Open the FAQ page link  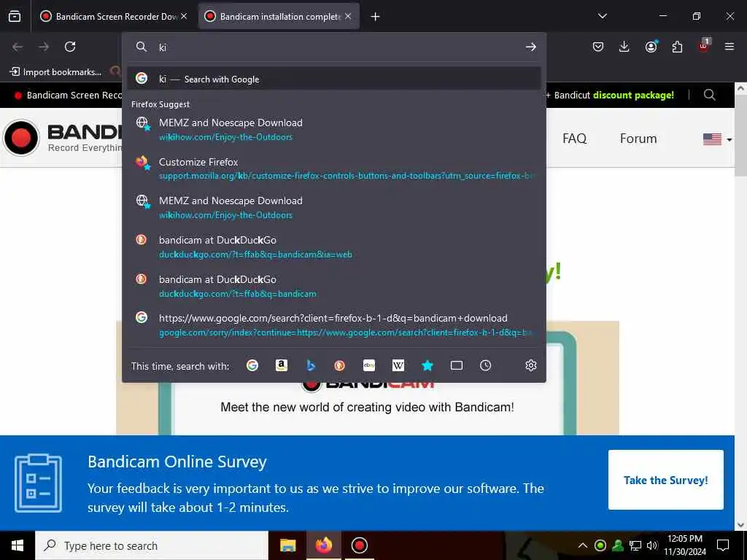pyautogui.click(x=575, y=138)
